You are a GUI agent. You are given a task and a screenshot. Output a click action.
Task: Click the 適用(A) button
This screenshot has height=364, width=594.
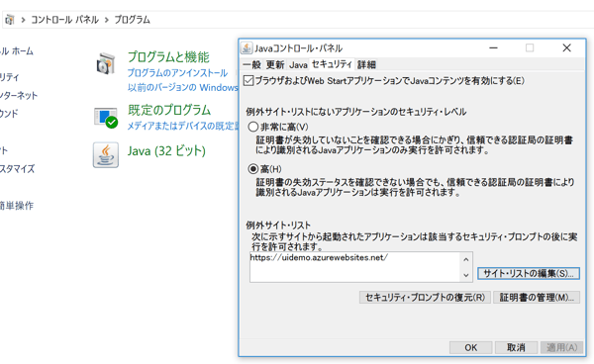(x=561, y=347)
